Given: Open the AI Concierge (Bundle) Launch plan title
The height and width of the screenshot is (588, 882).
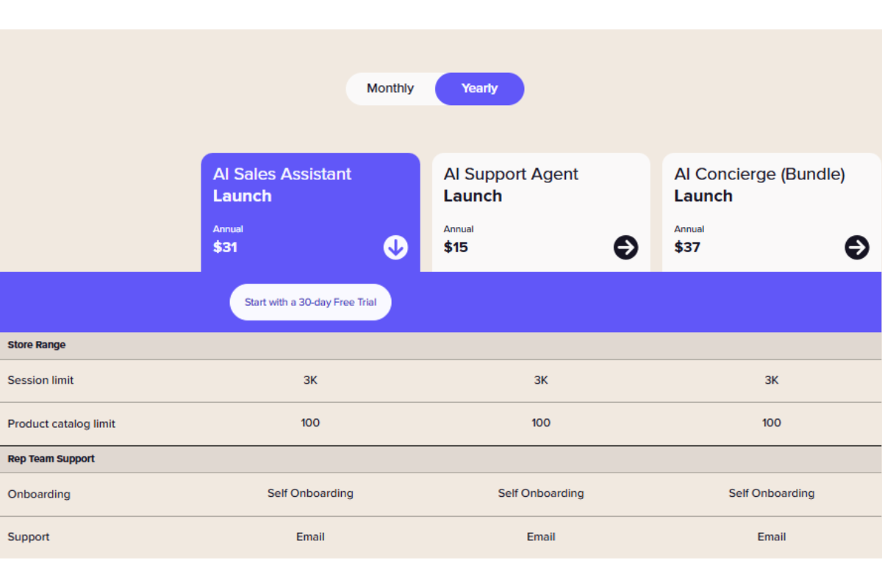Looking at the screenshot, I should click(x=759, y=185).
